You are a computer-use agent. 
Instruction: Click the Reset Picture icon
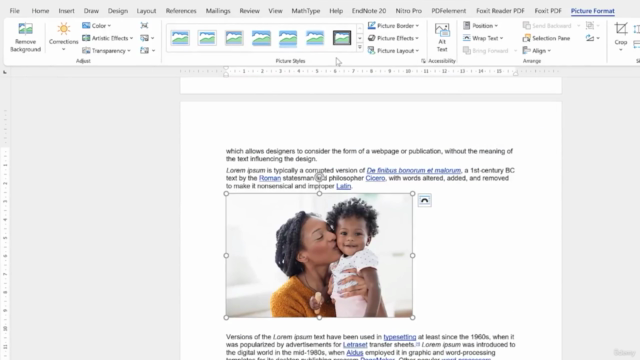coord(144,51)
